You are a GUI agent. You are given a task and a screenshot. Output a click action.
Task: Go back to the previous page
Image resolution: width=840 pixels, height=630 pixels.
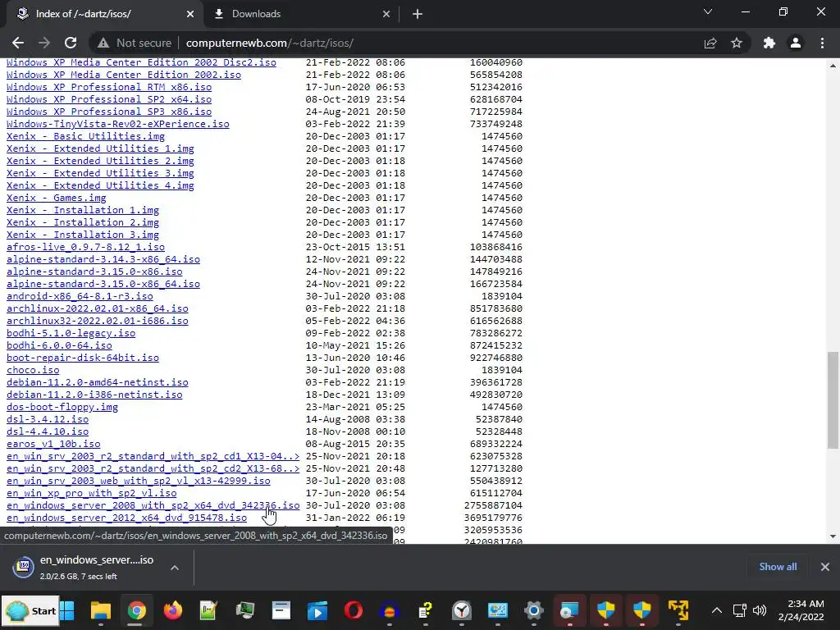[x=18, y=43]
